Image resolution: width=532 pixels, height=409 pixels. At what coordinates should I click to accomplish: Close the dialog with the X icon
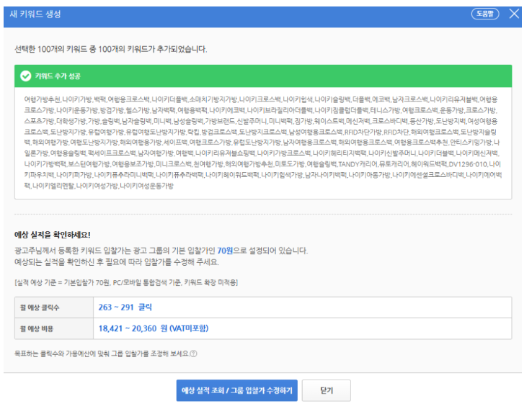(x=513, y=14)
